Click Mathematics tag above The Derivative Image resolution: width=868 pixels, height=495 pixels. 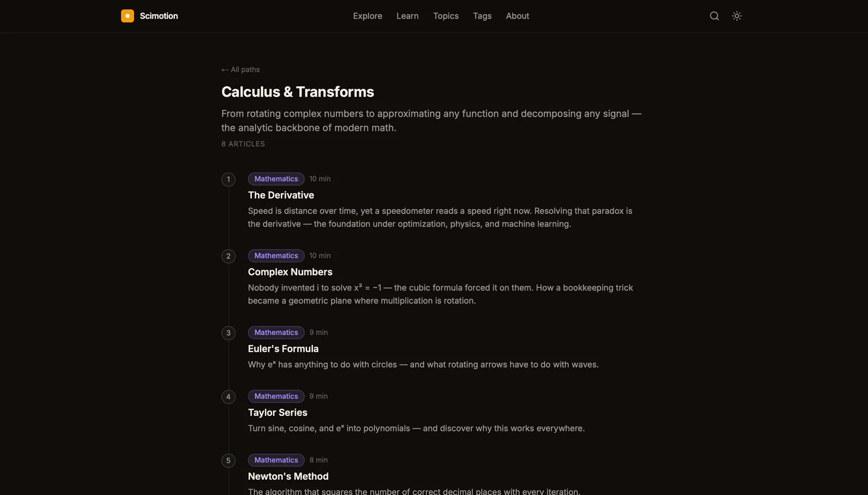point(276,179)
